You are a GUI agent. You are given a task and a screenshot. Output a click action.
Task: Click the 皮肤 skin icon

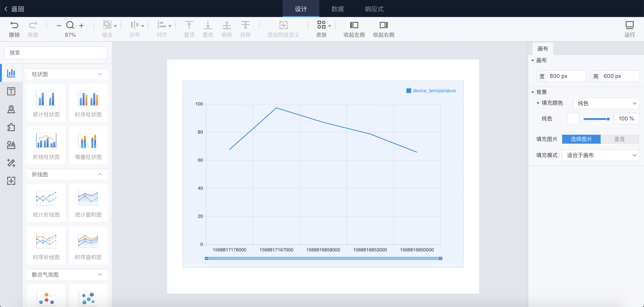point(322,25)
